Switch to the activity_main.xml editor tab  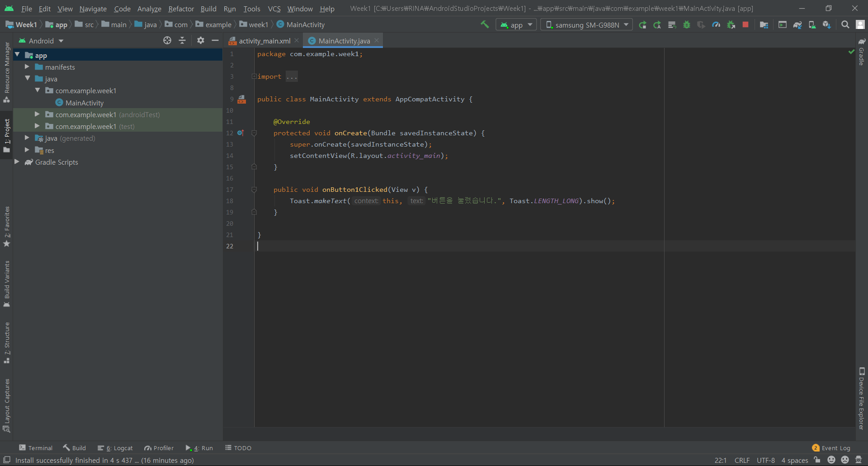[264, 41]
